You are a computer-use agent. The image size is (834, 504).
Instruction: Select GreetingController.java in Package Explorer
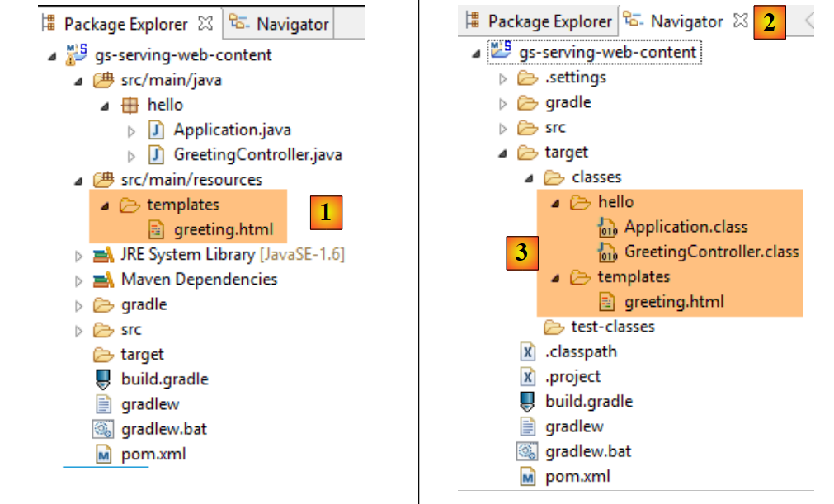point(257,155)
